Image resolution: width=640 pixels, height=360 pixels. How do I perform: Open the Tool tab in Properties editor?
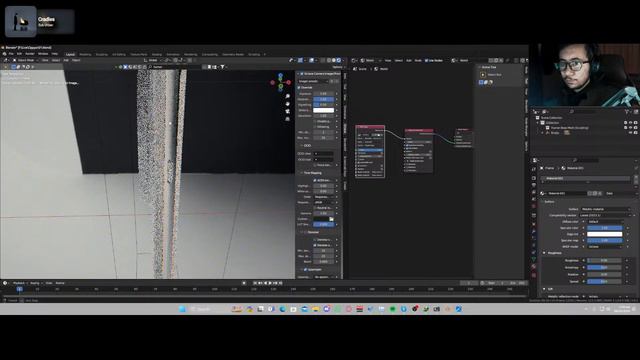tap(534, 169)
